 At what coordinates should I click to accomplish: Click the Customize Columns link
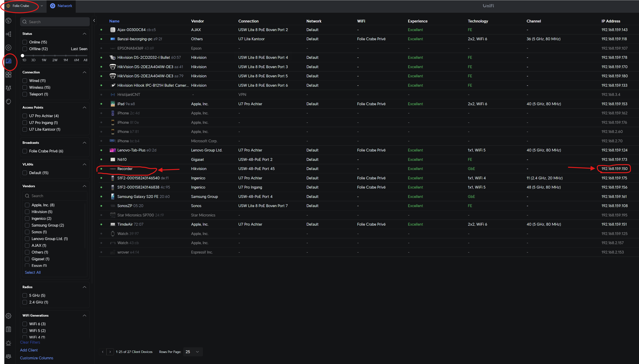coord(37,358)
